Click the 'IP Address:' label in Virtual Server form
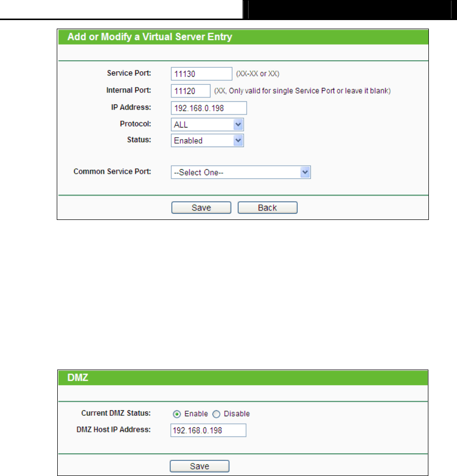This screenshot has height=476, width=457. (131, 107)
